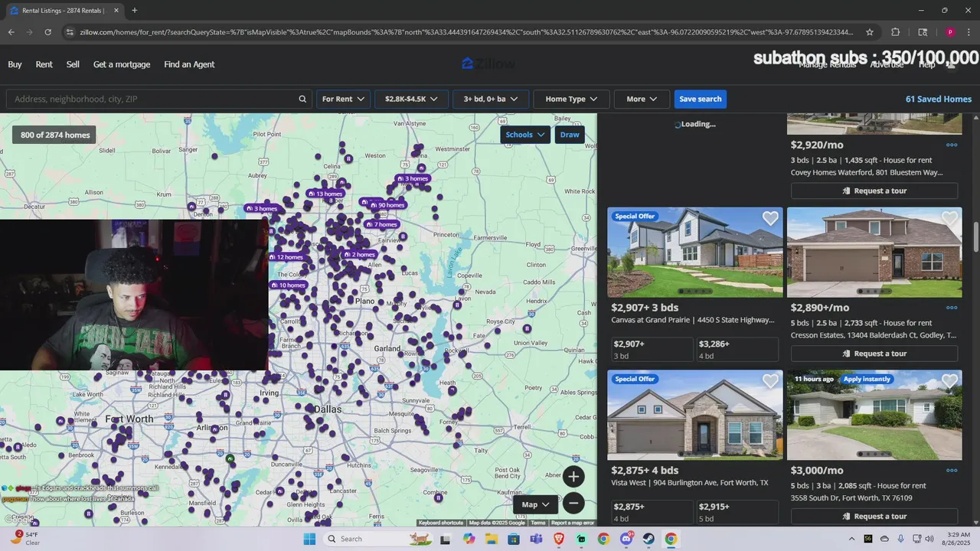The width and height of the screenshot is (980, 551).
Task: Open Microsoft Store from the taskbar
Action: [514, 539]
